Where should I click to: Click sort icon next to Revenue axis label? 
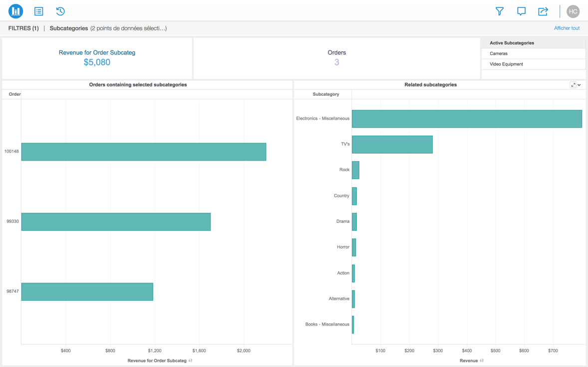coord(482,360)
